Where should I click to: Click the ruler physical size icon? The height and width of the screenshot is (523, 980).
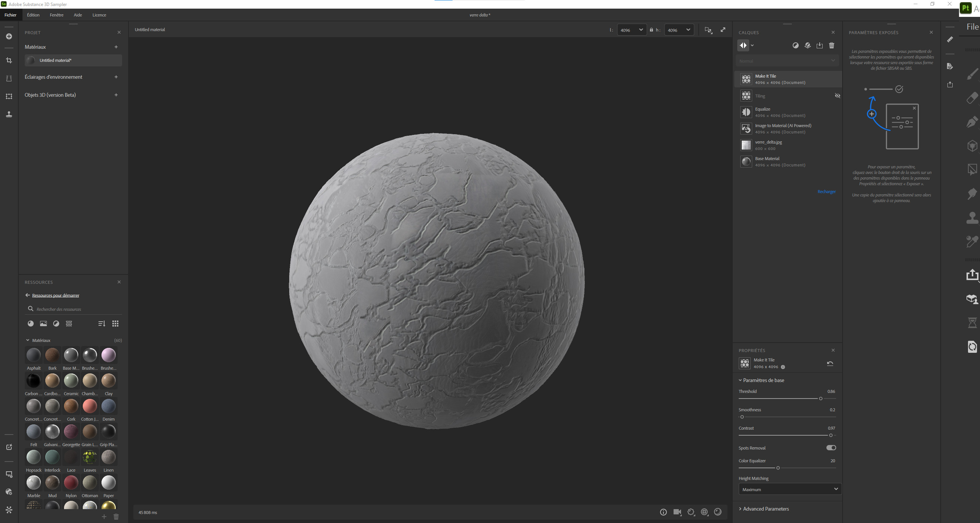coord(950,39)
